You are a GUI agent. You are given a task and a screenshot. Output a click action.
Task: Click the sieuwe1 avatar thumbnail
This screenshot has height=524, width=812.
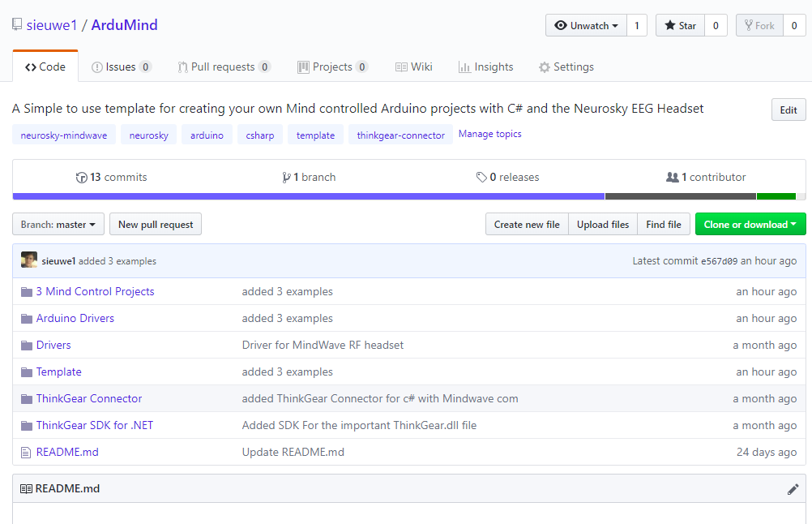[29, 260]
